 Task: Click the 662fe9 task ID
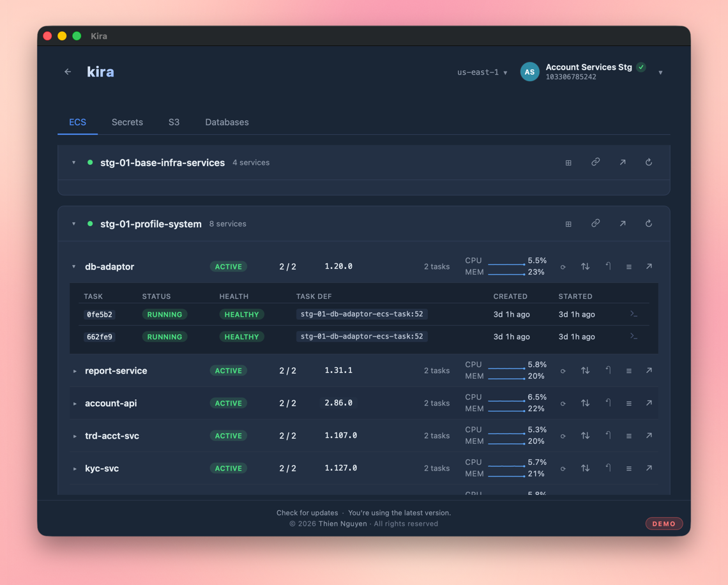pos(100,337)
